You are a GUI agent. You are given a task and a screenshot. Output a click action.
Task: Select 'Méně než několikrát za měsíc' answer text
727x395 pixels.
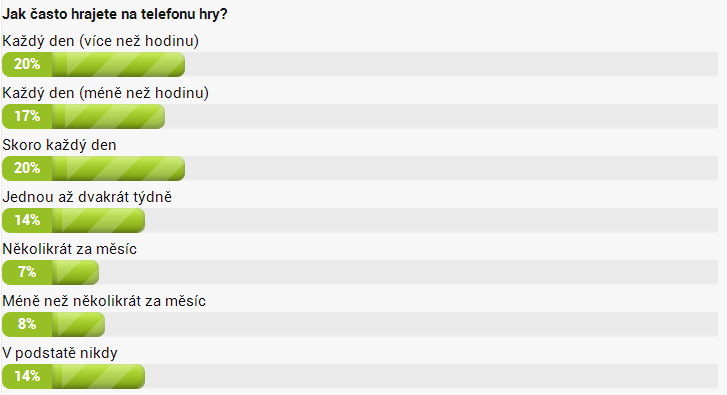point(103,301)
